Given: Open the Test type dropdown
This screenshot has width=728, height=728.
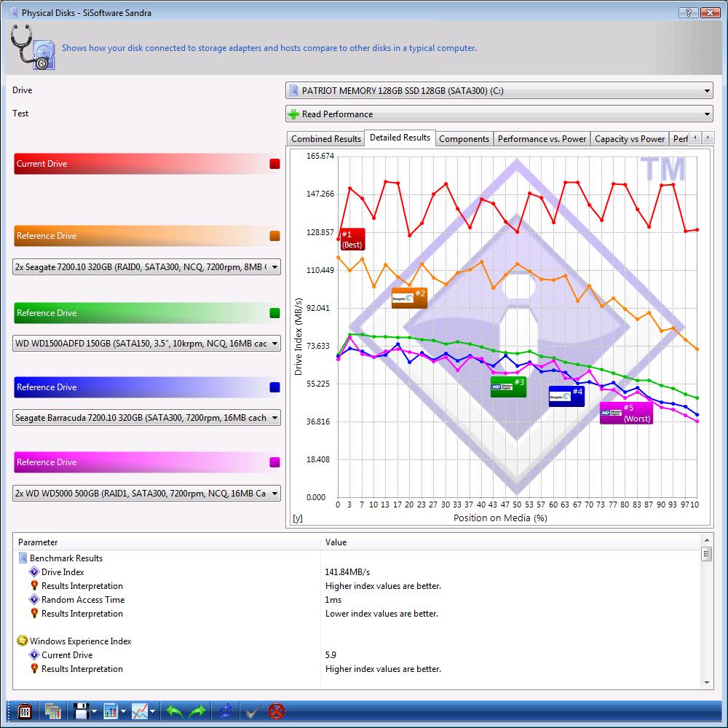Looking at the screenshot, I should [499, 114].
